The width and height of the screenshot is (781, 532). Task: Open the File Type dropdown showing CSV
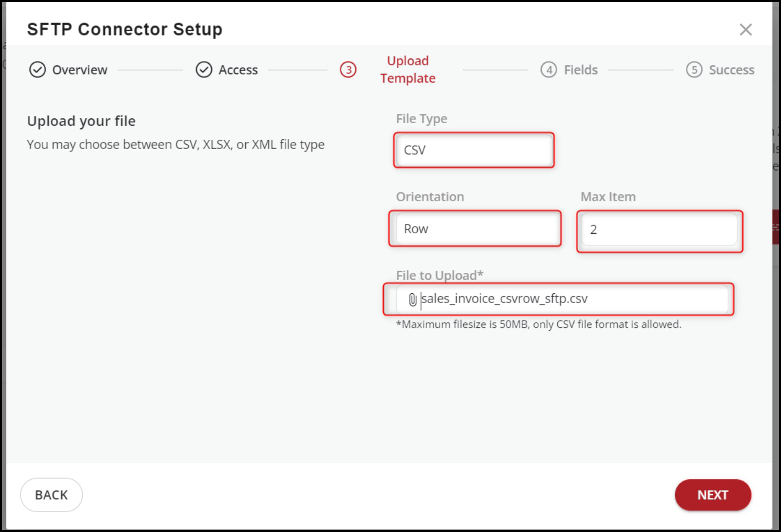pos(474,150)
